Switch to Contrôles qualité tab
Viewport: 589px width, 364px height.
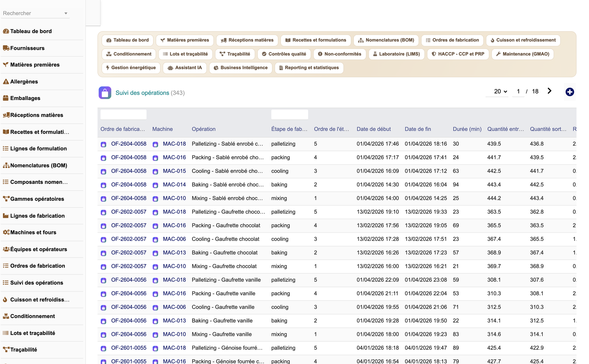(x=284, y=54)
